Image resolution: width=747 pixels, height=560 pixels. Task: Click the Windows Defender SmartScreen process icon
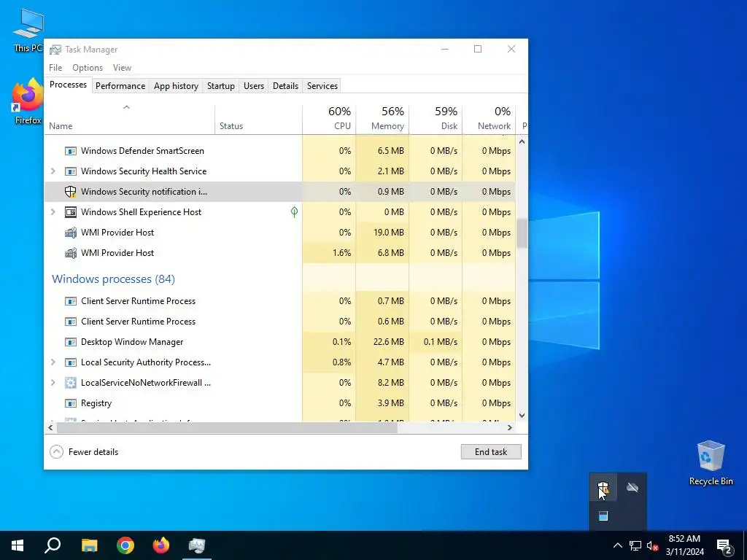tap(71, 151)
